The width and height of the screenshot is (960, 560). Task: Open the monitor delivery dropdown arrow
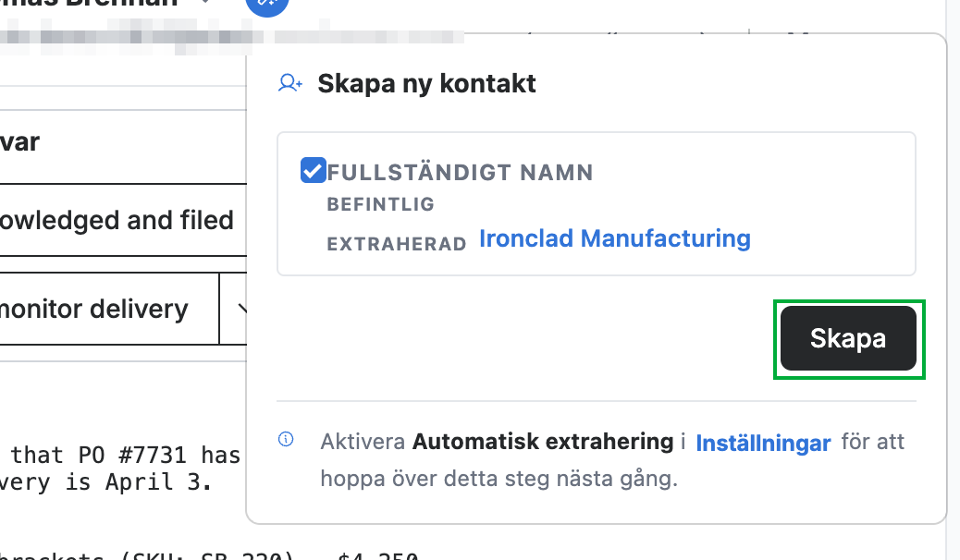tap(240, 309)
